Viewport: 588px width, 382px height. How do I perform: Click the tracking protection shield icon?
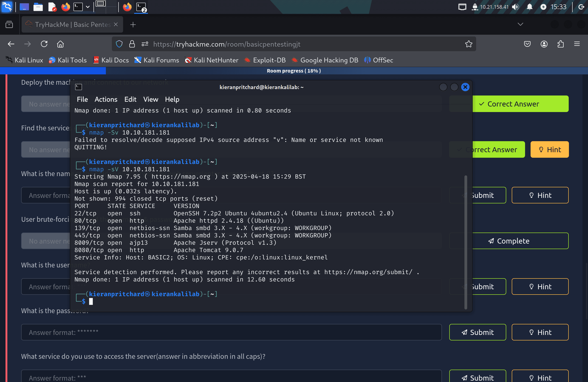click(119, 44)
